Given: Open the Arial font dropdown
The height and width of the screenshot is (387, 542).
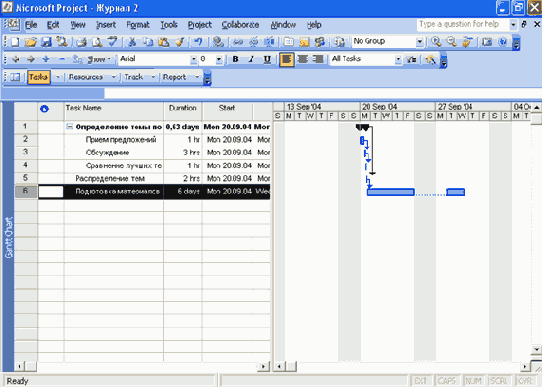Looking at the screenshot, I should (193, 59).
